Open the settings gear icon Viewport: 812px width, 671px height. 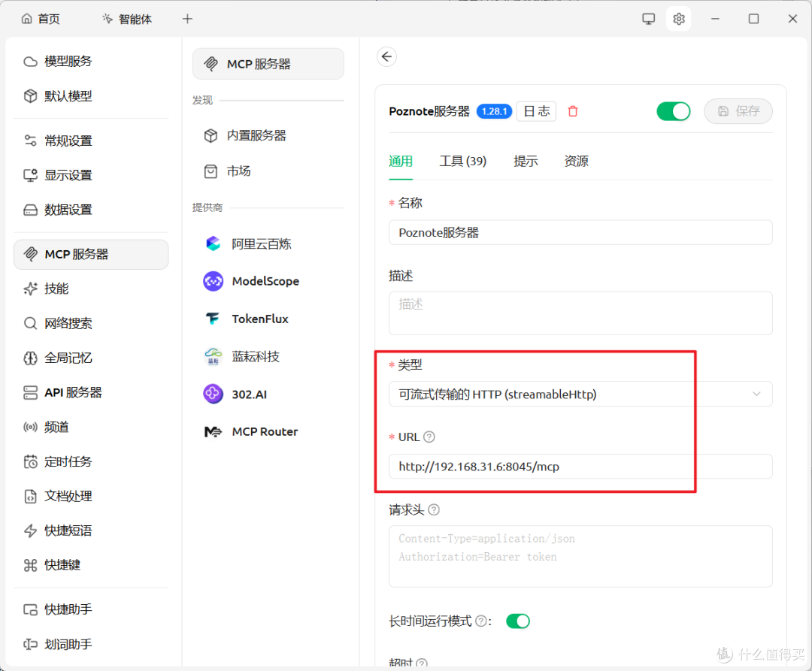click(678, 19)
